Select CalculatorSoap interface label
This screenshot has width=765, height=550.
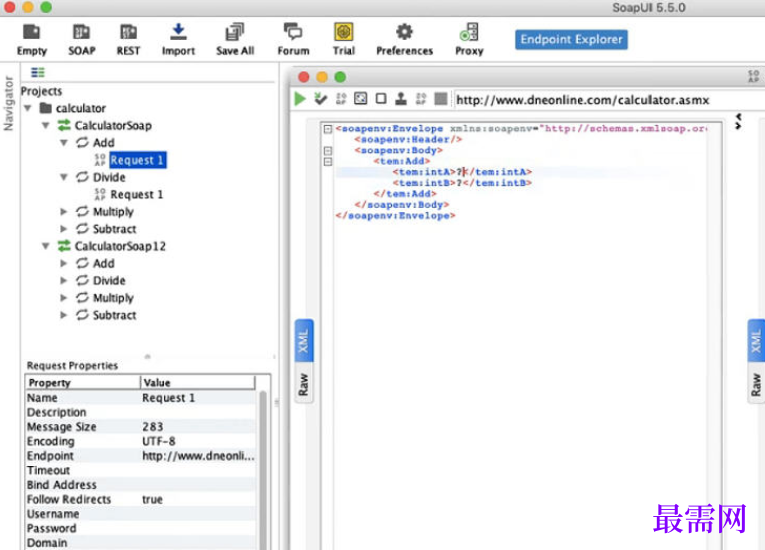(x=113, y=125)
